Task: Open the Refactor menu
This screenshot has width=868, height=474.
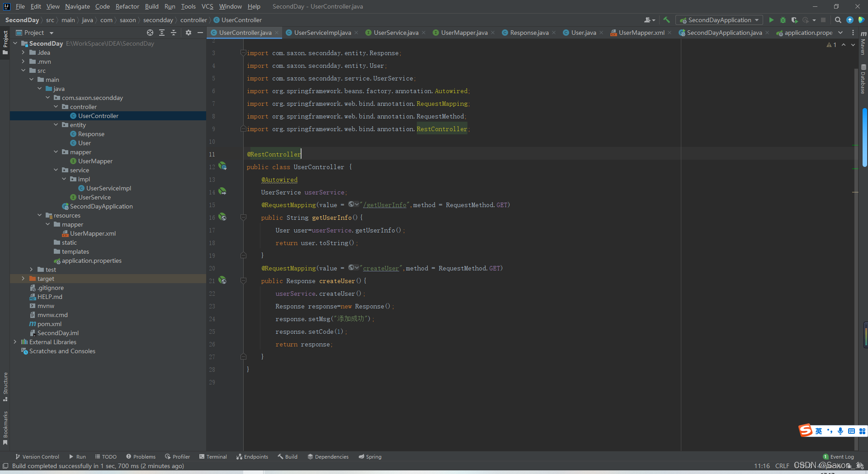Action: pyautogui.click(x=127, y=6)
